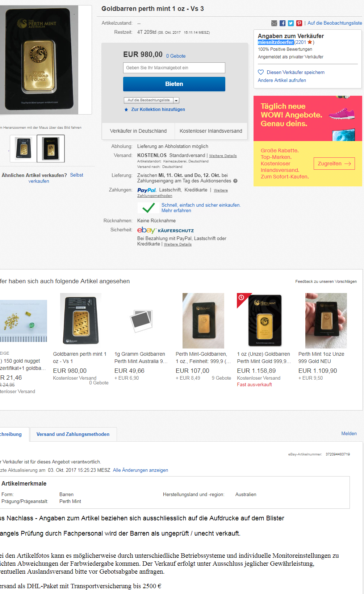Click the Maximalgebot input field
This screenshot has width=364, height=594.
[x=174, y=68]
